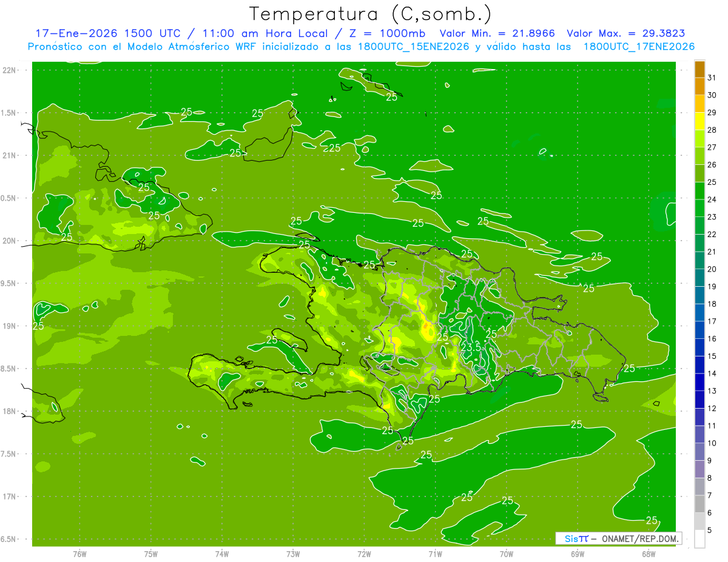Screen dimensions: 728x562
Task: Click the "72W" longitude axis label
Action: [x=364, y=554]
